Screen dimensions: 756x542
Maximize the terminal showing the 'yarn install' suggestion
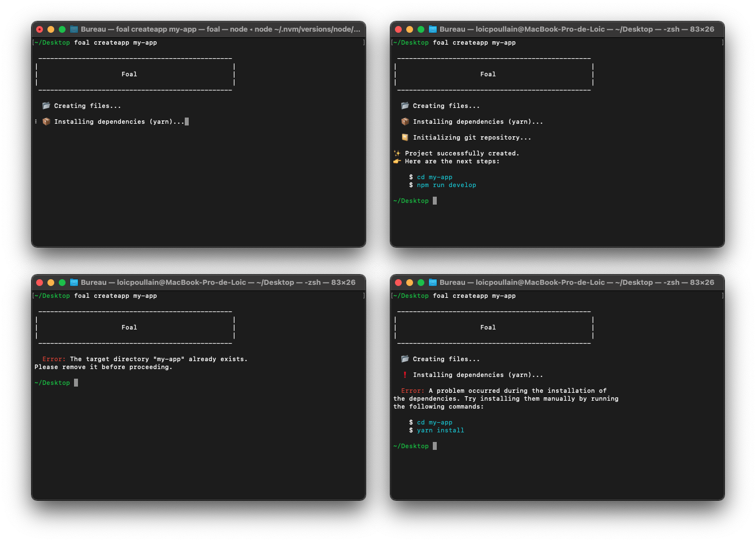(421, 283)
